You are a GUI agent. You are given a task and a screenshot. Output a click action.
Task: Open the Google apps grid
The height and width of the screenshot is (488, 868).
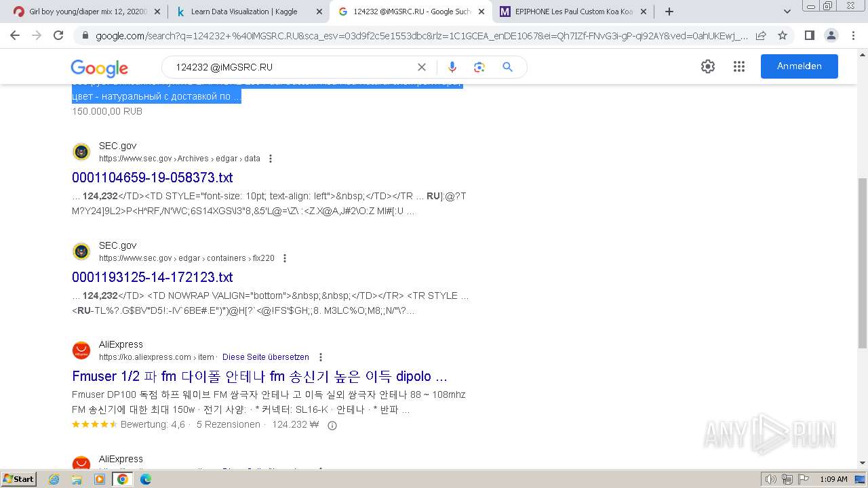(x=739, y=66)
